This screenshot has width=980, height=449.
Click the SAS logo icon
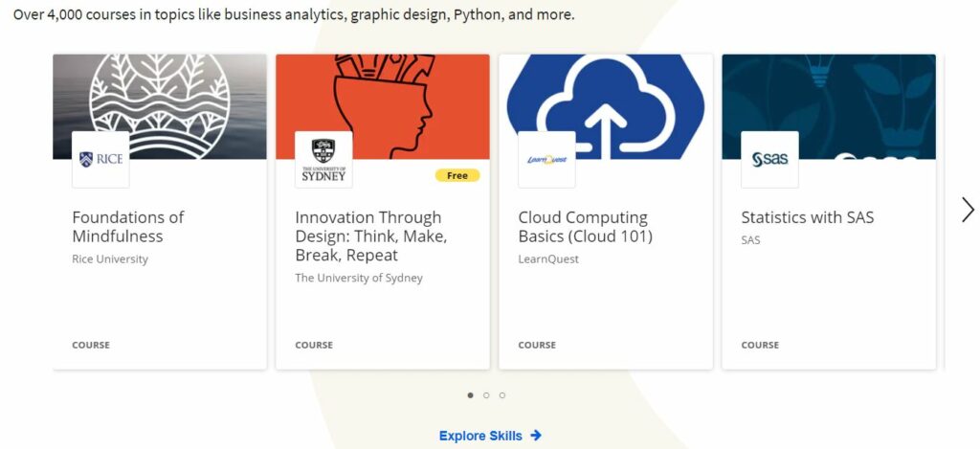click(770, 160)
